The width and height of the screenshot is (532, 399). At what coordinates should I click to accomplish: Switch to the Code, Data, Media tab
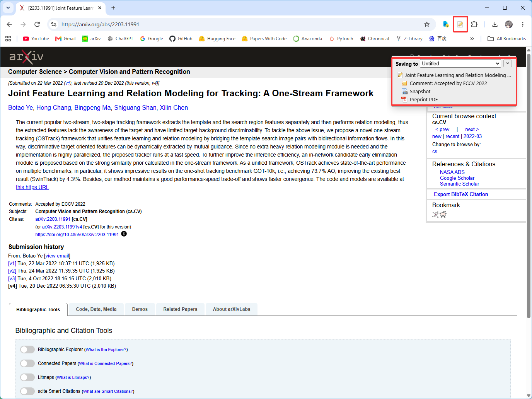click(x=96, y=309)
